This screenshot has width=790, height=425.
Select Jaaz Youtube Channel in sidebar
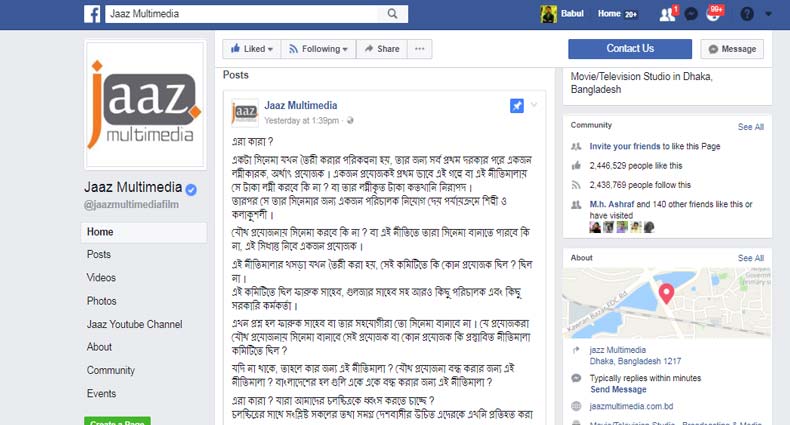[135, 324]
